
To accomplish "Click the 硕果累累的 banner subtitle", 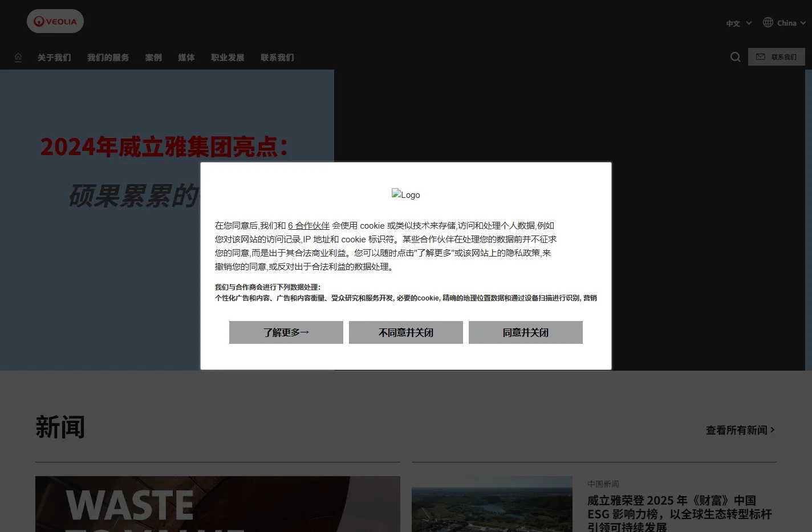I will 133,196.
